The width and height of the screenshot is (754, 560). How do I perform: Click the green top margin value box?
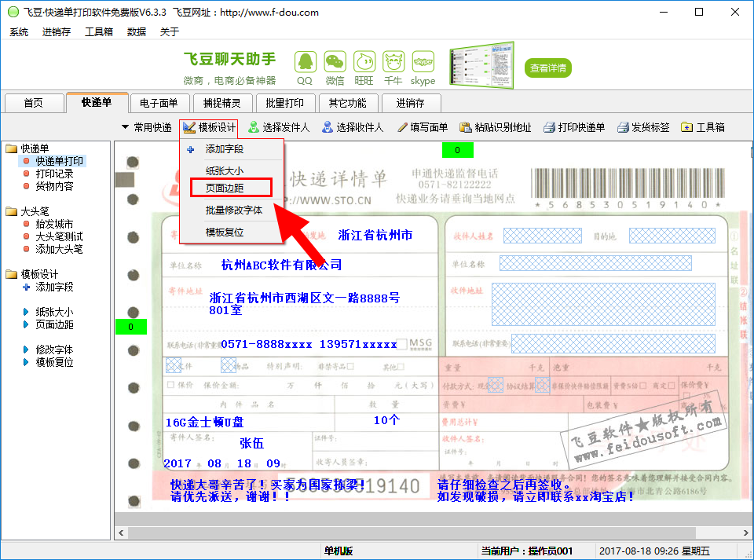click(458, 150)
